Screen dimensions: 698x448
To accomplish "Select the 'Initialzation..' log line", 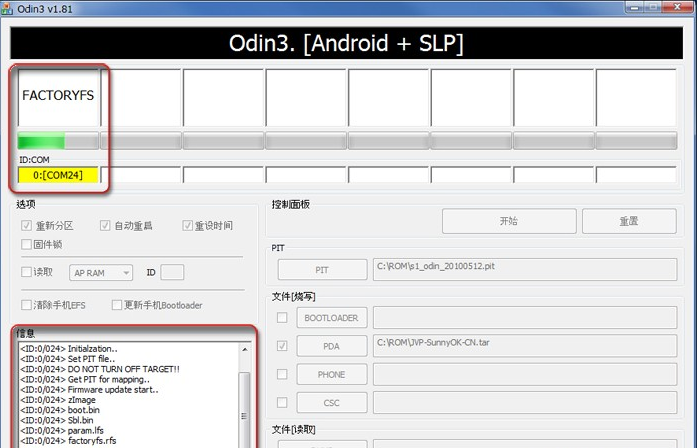I will pyautogui.click(x=69, y=348).
